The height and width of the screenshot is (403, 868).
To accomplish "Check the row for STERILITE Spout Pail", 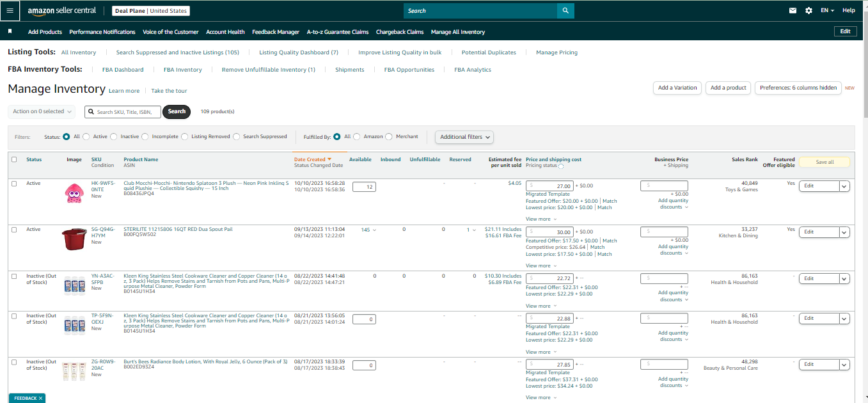I will pyautogui.click(x=14, y=230).
